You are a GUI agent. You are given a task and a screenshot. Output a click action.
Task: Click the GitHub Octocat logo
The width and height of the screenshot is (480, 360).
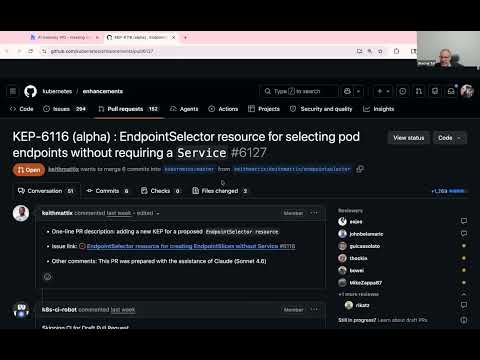pos(30,91)
